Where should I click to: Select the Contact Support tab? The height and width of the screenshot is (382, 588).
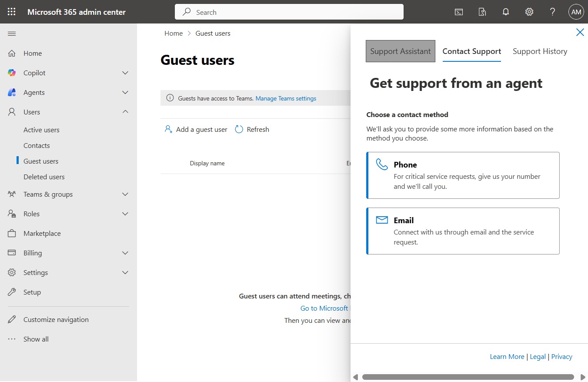click(472, 51)
